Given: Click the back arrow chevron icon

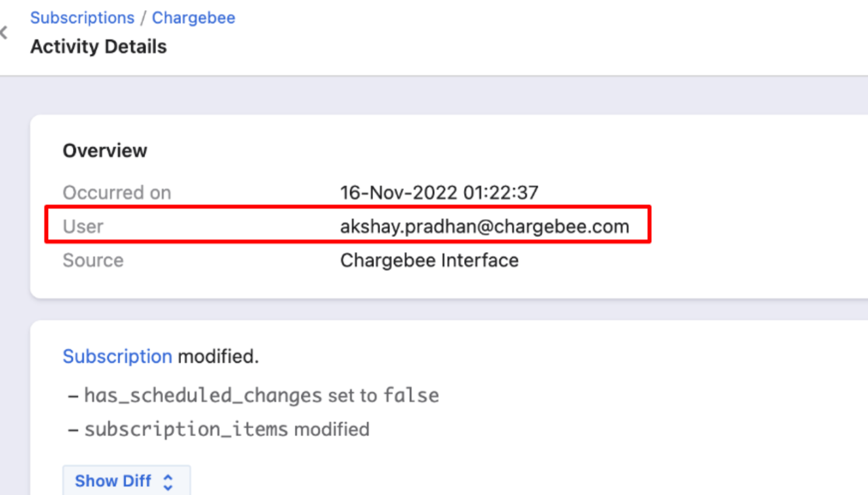Looking at the screenshot, I should pos(4,33).
